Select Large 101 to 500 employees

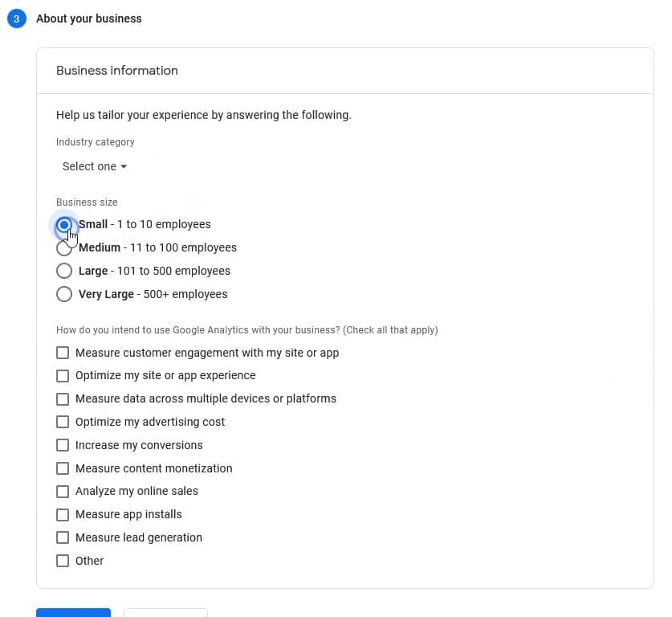[64, 271]
